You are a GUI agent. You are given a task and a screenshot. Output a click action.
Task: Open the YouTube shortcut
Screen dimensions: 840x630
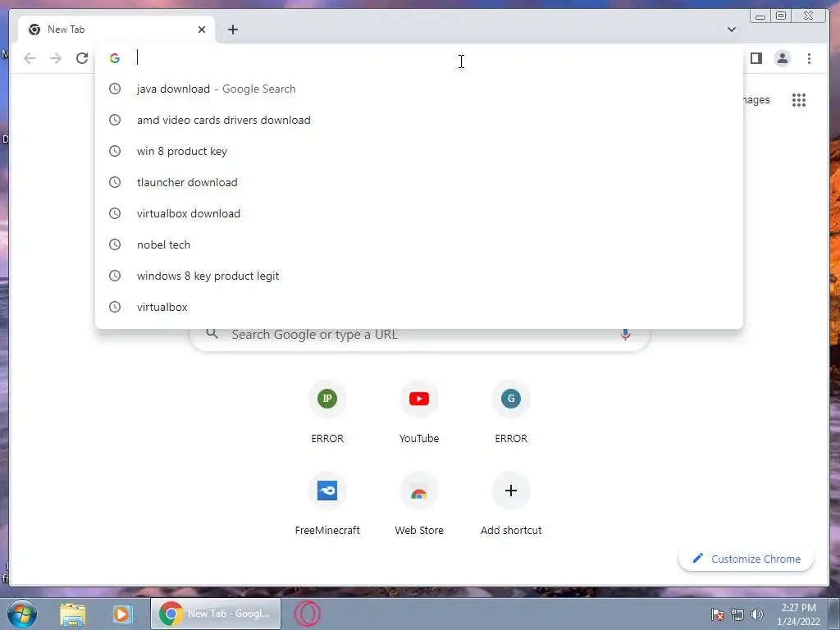tap(419, 412)
